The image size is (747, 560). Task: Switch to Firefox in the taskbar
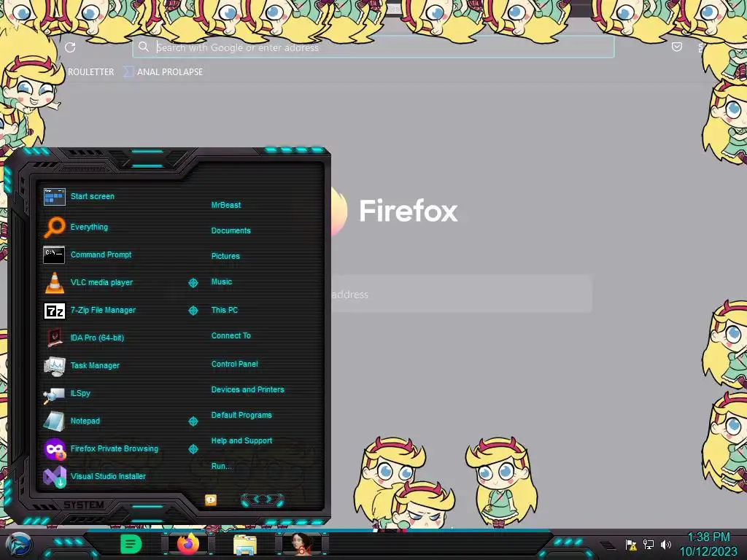point(188,544)
